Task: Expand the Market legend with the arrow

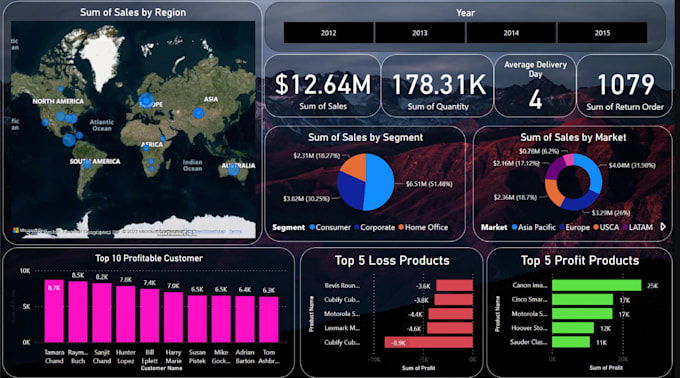Action: [663, 227]
